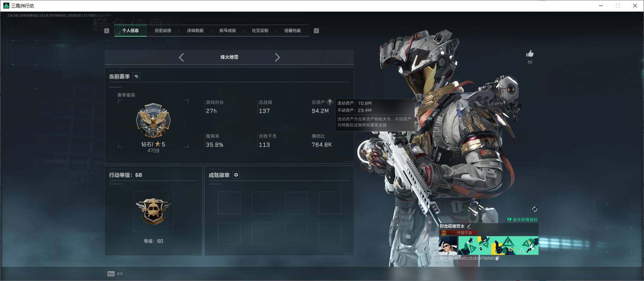Click the Q key hint left of the tabs
644x281 pixels.
pyautogui.click(x=107, y=31)
